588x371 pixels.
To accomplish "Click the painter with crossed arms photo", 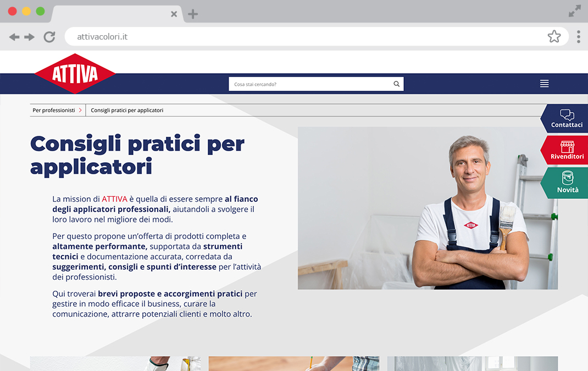I will (x=428, y=208).
